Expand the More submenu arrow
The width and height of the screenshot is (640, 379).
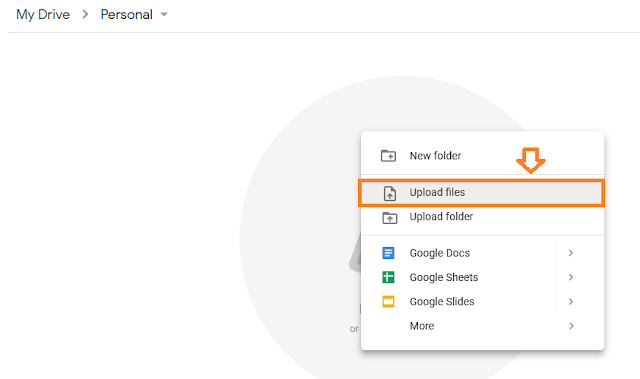click(571, 326)
